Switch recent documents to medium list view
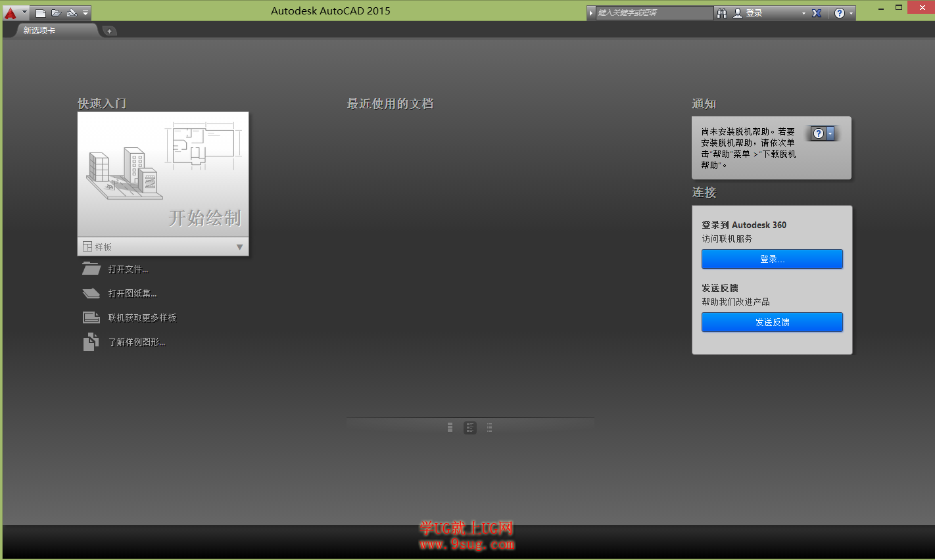The width and height of the screenshot is (935, 560). click(470, 428)
